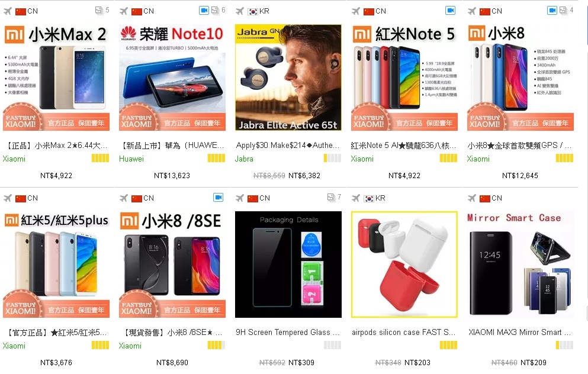Open the Mirror Smart Case product image

(x=520, y=265)
